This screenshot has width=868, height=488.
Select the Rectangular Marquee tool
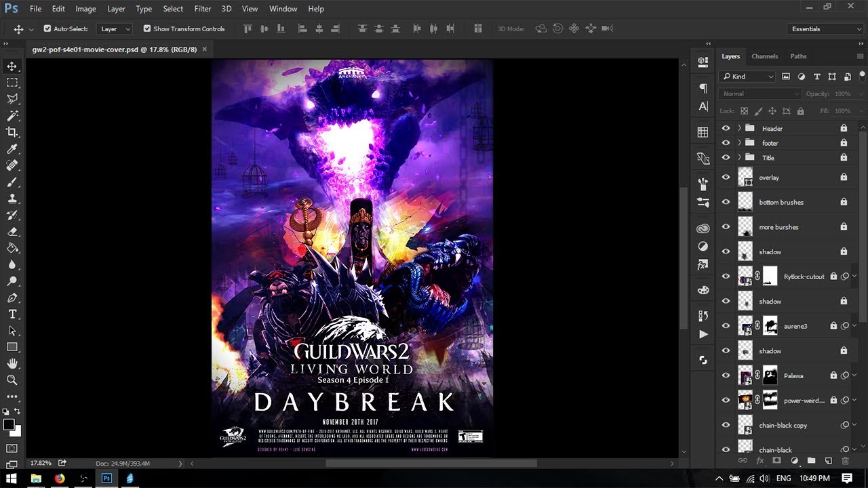tap(12, 82)
